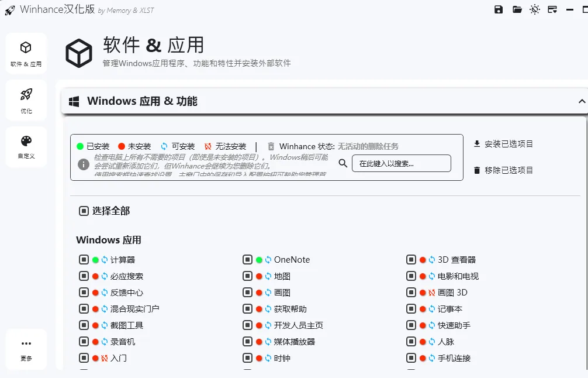Viewport: 588px width, 378px height.
Task: Click the cannot-install icon beside 画图 3D
Action: [x=431, y=293]
